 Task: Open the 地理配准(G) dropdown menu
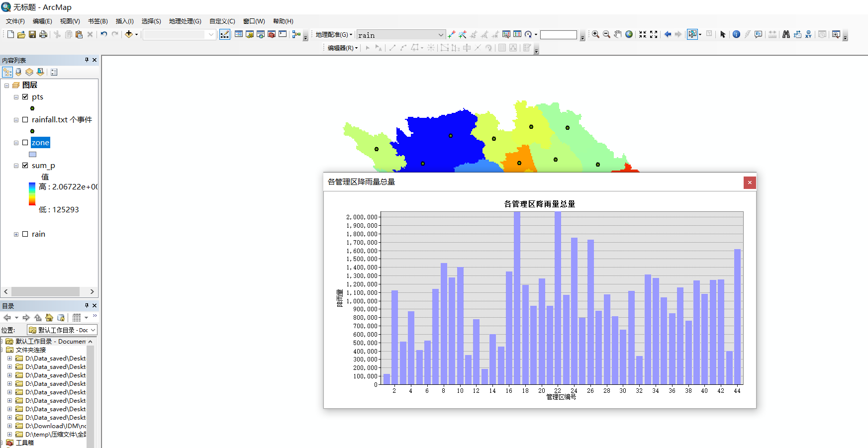pyautogui.click(x=334, y=34)
